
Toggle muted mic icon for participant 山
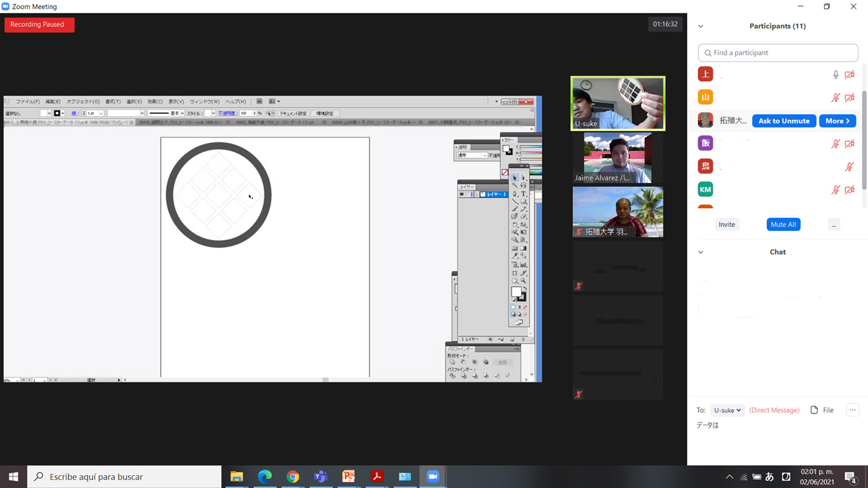click(835, 98)
